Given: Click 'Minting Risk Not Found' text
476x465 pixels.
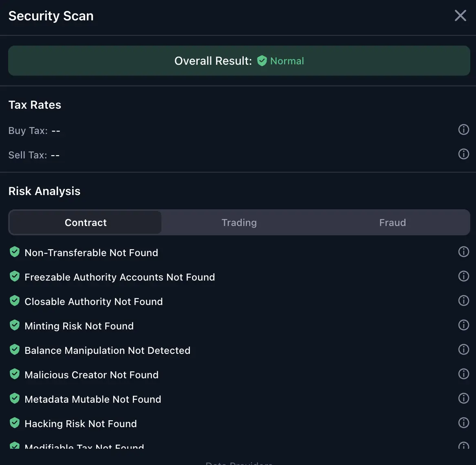Looking at the screenshot, I should (79, 326).
